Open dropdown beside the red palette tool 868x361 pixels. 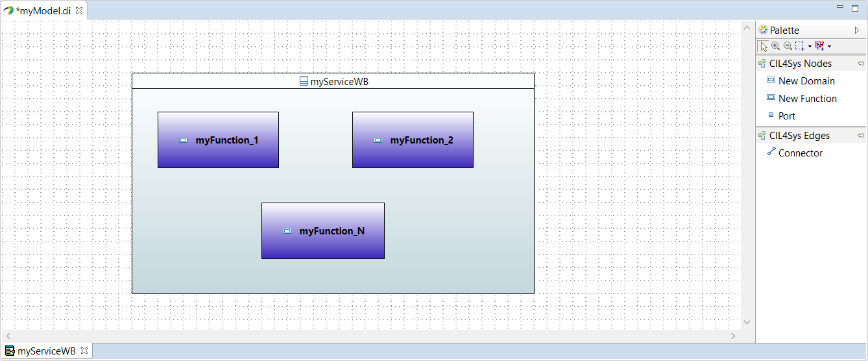(829, 47)
